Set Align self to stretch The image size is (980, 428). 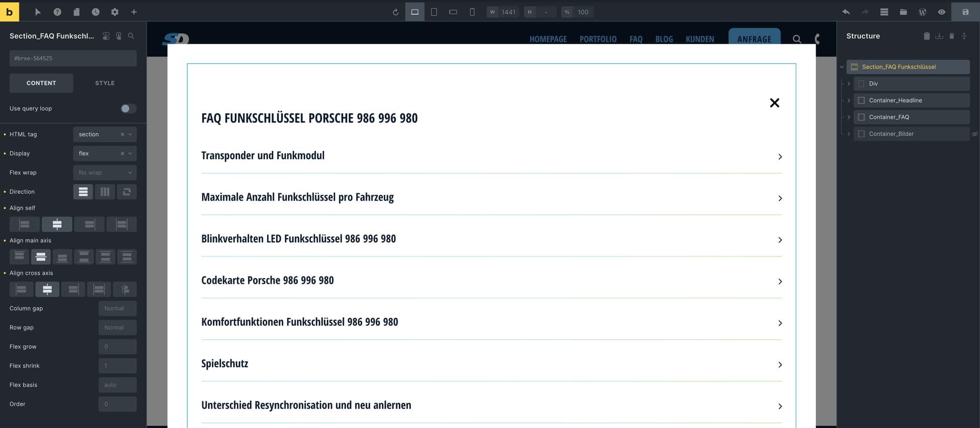point(121,224)
